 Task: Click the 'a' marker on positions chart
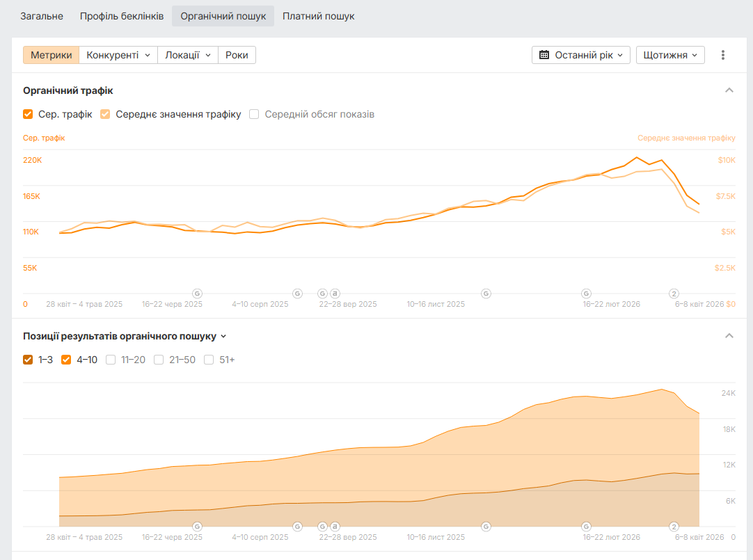[335, 527]
